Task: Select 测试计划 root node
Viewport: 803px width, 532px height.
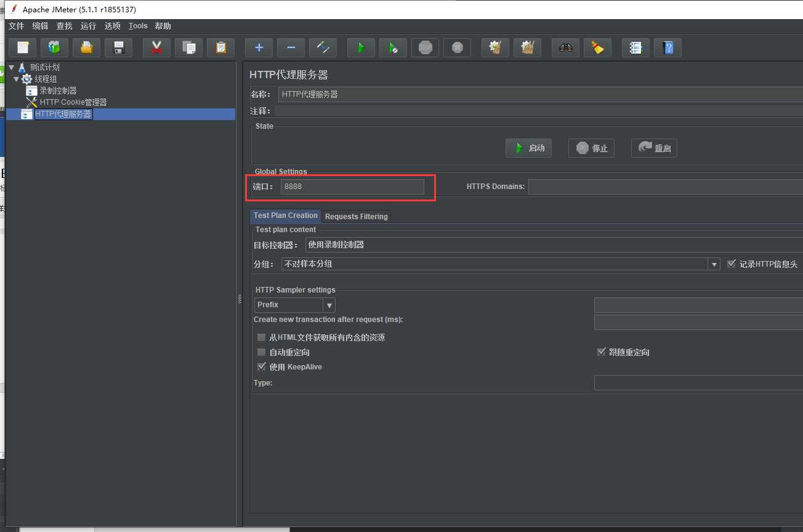Action: (x=44, y=67)
